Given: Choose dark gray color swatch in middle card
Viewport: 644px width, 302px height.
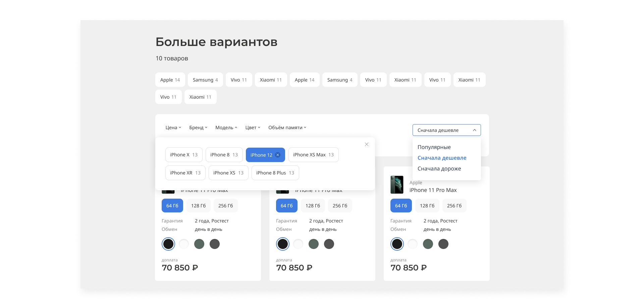Looking at the screenshot, I should (329, 244).
